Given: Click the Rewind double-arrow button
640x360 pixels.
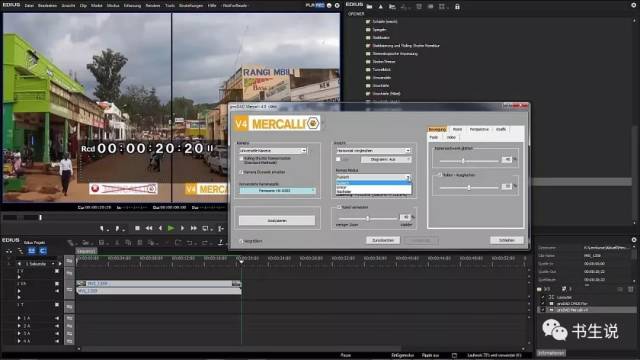Looking at the screenshot, I should [x=149, y=228].
